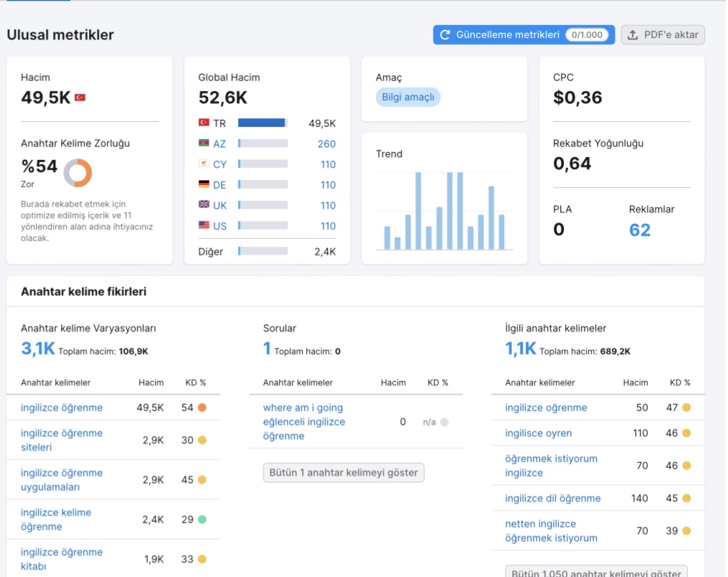Click the UK flag icon in country list
The width and height of the screenshot is (728, 577).
(x=204, y=205)
